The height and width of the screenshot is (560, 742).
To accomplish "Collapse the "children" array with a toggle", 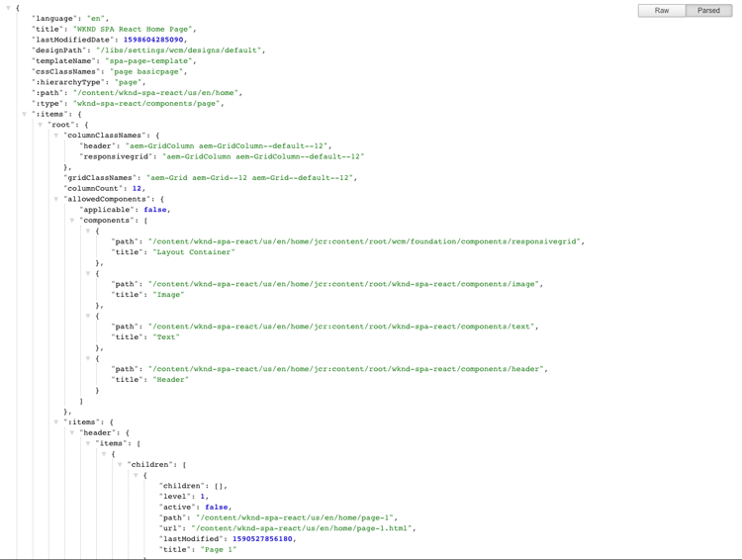I will pos(120,464).
